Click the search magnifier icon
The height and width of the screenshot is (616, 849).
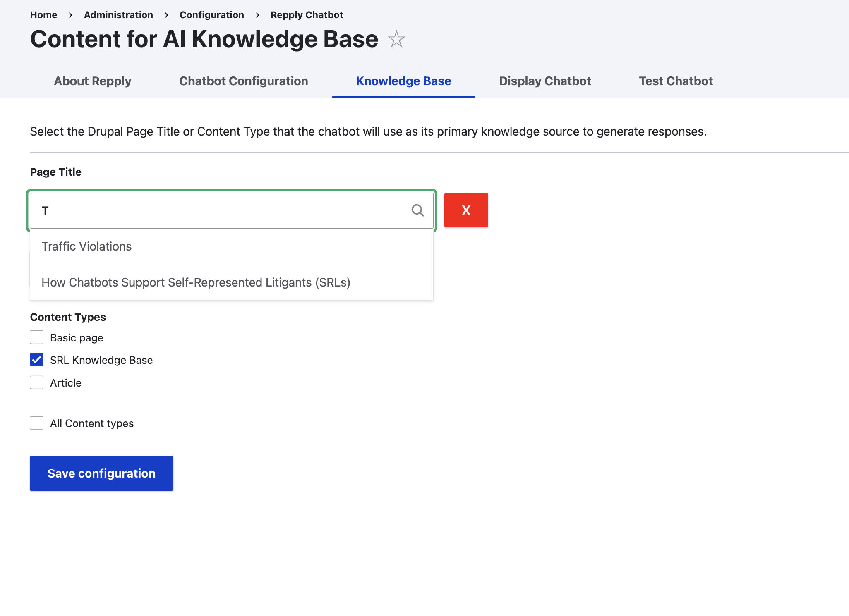click(417, 210)
